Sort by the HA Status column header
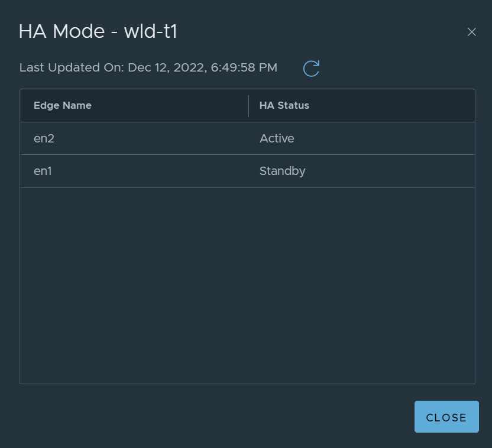This screenshot has height=448, width=492. pyautogui.click(x=284, y=105)
